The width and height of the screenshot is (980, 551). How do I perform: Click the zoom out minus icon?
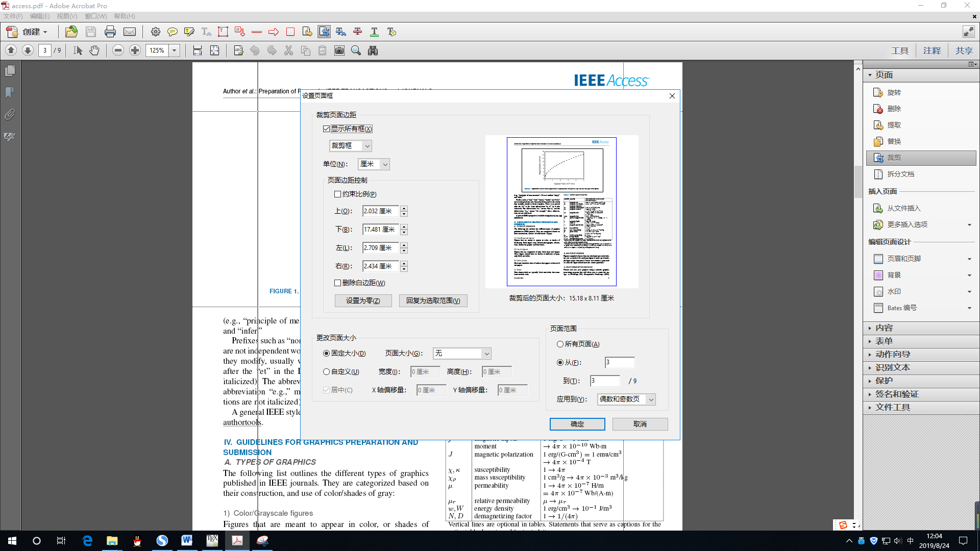tap(118, 50)
